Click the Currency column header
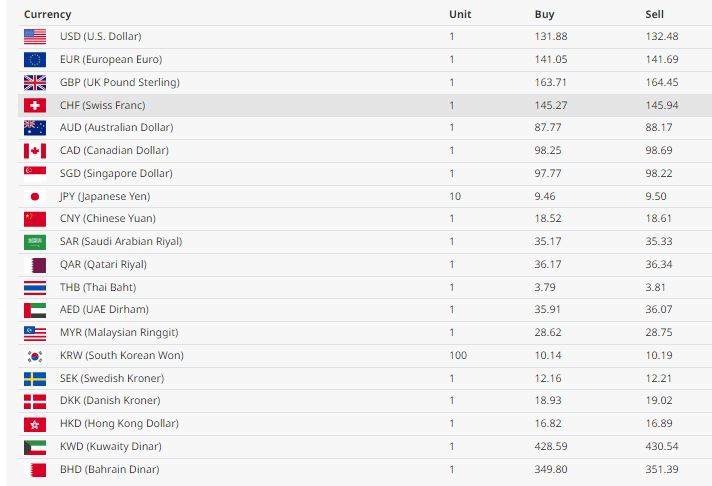The width and height of the screenshot is (712, 486). point(48,15)
